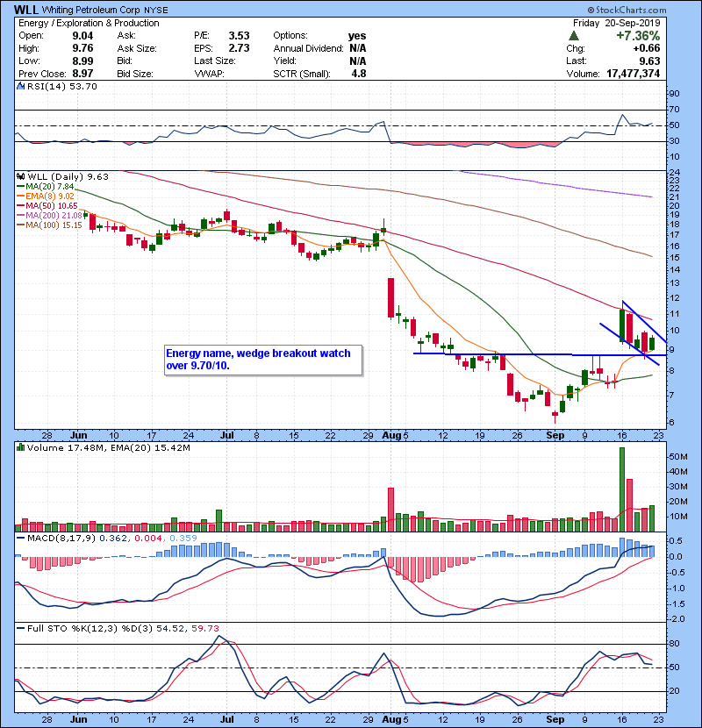Viewport: 702px width, 728px height.
Task: Click the Annual Dividend label
Action: tap(309, 48)
